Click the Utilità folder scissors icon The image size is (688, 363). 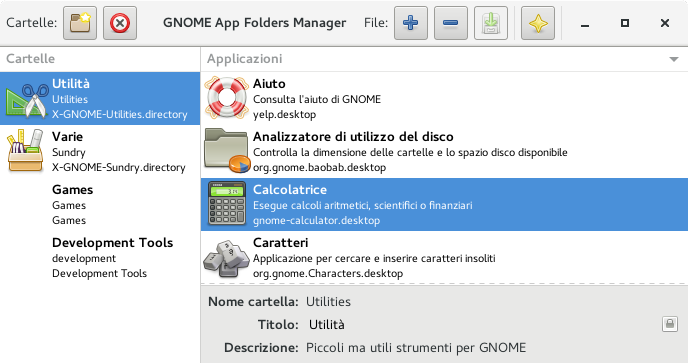(x=27, y=100)
